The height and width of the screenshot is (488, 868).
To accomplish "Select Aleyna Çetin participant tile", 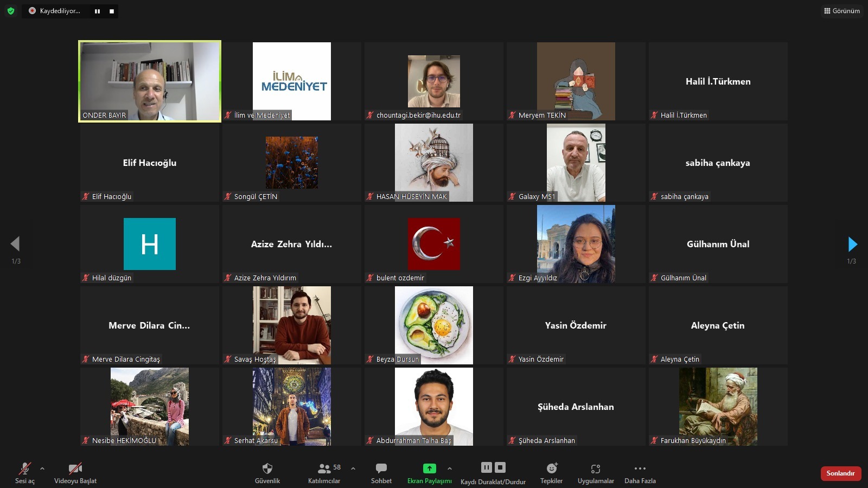I will 718,325.
